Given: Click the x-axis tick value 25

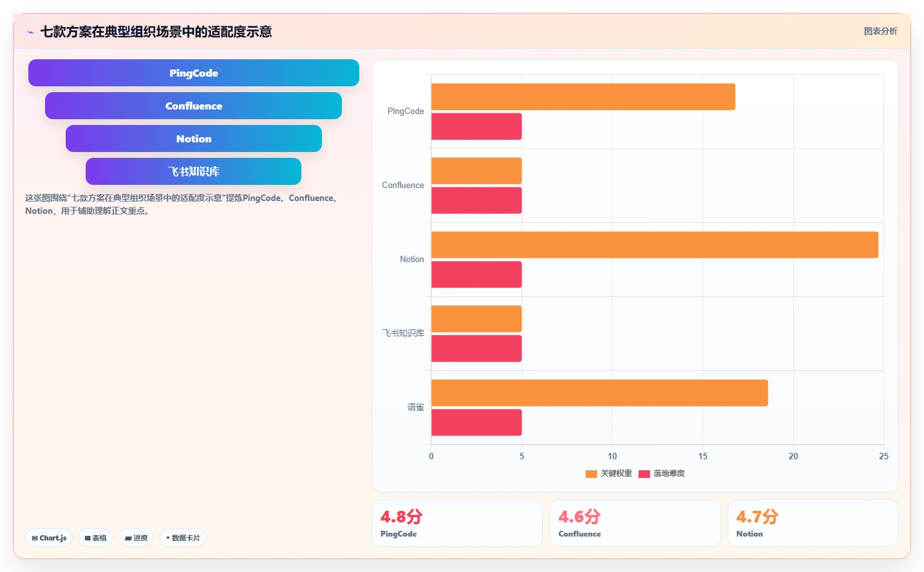Looking at the screenshot, I should (883, 456).
